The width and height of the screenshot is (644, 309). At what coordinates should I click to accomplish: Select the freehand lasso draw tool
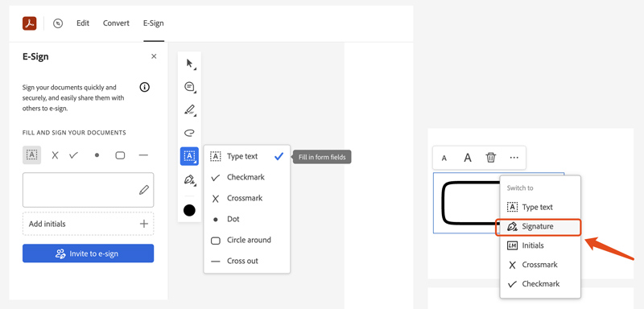coord(190,133)
